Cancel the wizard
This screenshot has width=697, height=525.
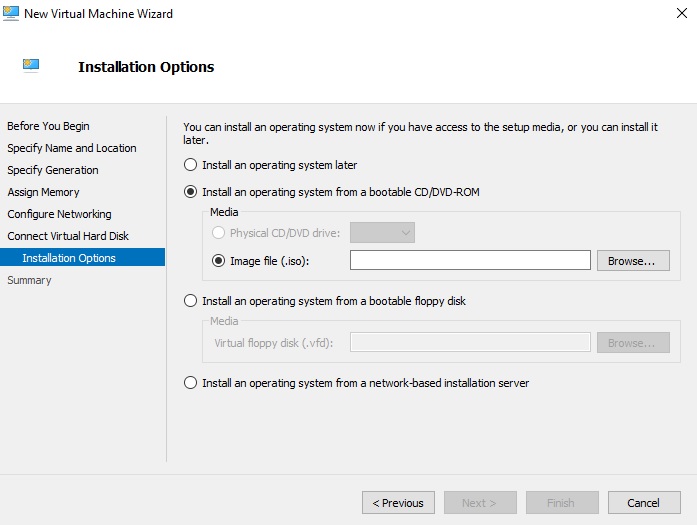644,503
